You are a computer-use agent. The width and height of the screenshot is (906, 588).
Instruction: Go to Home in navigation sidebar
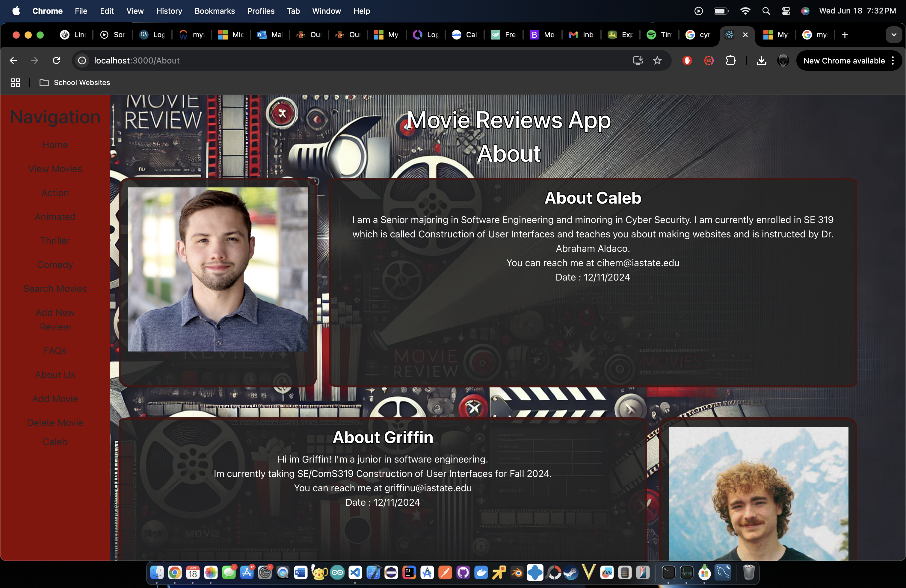(x=55, y=145)
